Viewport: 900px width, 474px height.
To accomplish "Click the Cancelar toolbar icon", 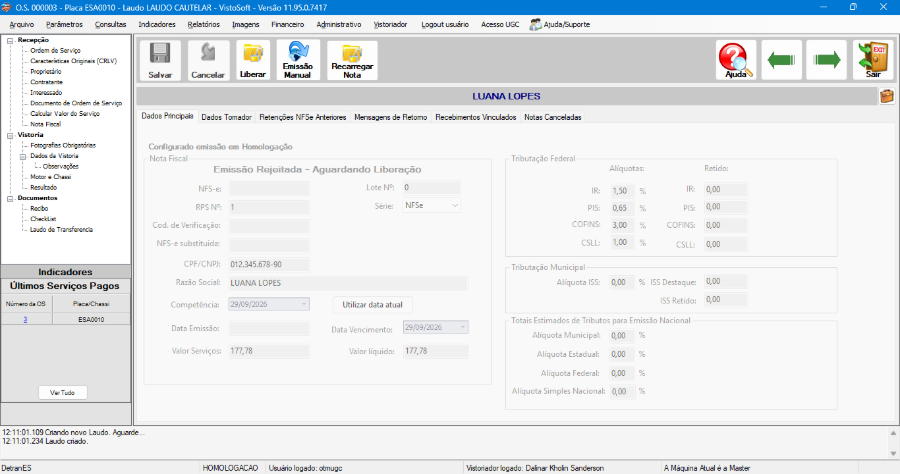I will point(208,60).
